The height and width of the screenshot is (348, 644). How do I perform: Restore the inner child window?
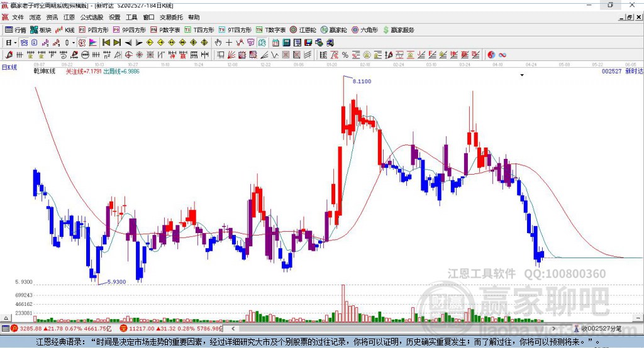tap(630, 17)
